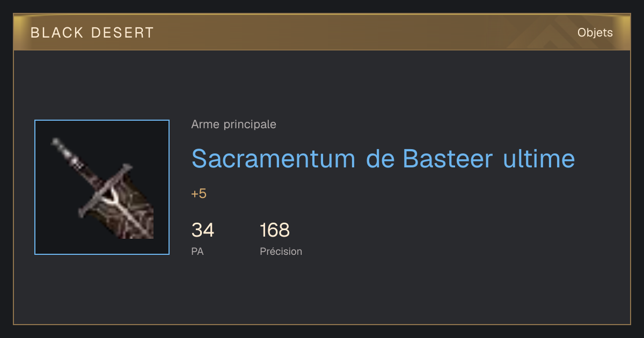The height and width of the screenshot is (338, 644).
Task: Click the PA stat label
Action: [197, 251]
